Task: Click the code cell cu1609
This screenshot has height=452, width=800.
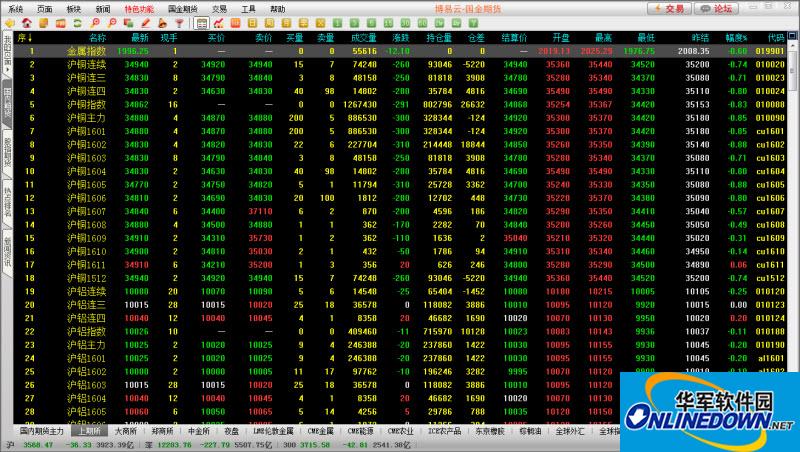Action: click(x=770, y=238)
